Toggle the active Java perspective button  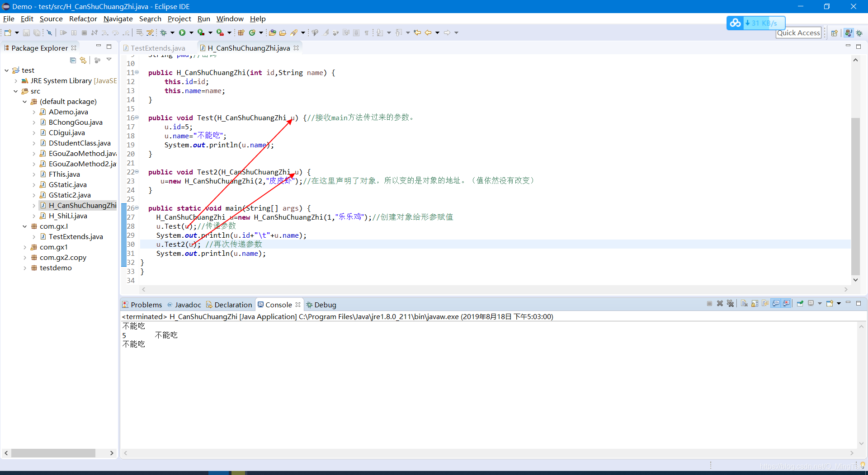pyautogui.click(x=849, y=33)
